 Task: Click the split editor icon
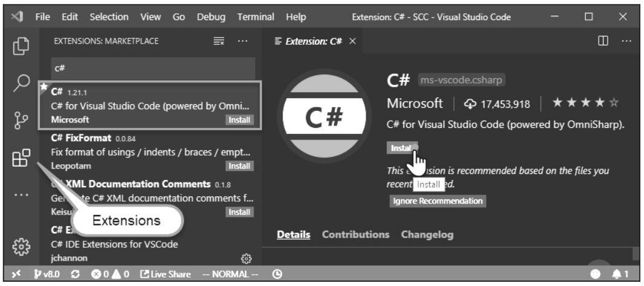(603, 41)
